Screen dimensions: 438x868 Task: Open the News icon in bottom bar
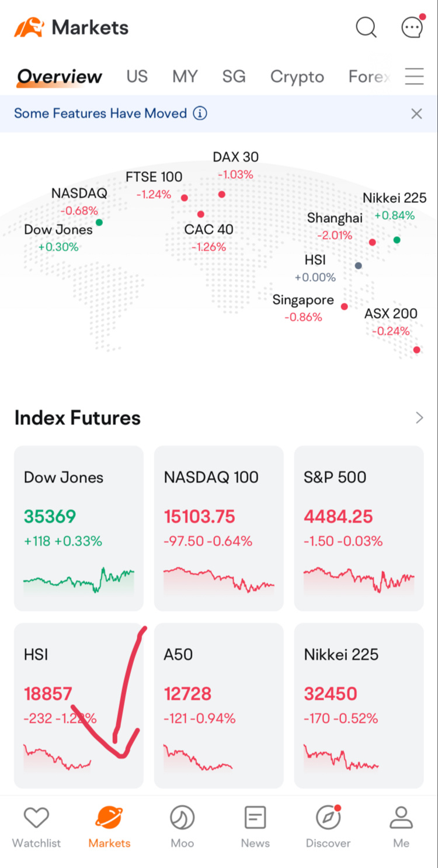[x=255, y=818]
